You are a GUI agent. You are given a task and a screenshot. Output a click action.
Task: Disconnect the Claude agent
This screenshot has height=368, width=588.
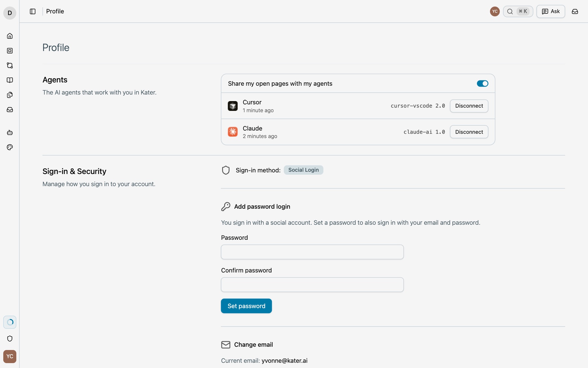coord(469,132)
